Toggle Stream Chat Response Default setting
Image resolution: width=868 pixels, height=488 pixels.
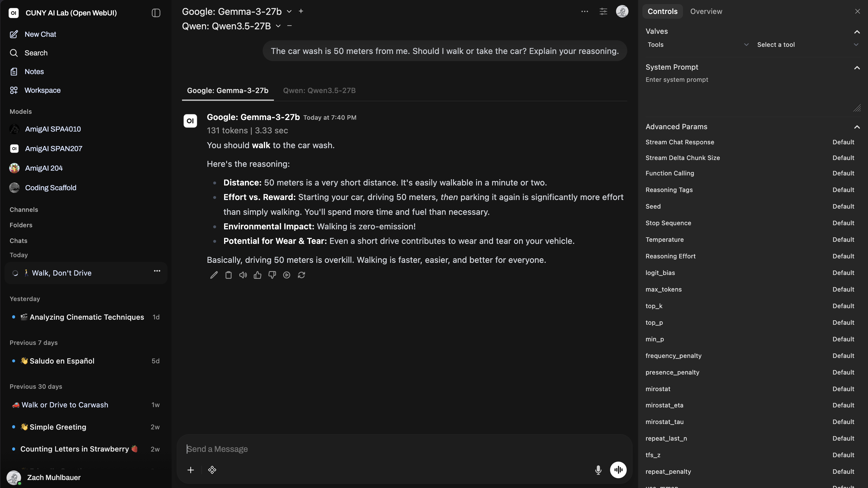point(843,142)
